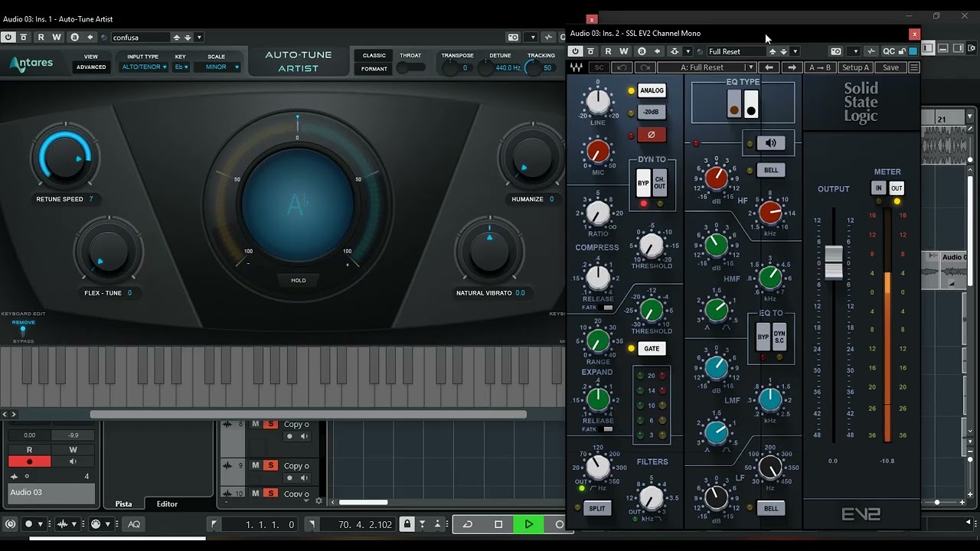Undo last change in SSL plugin

click(x=623, y=67)
